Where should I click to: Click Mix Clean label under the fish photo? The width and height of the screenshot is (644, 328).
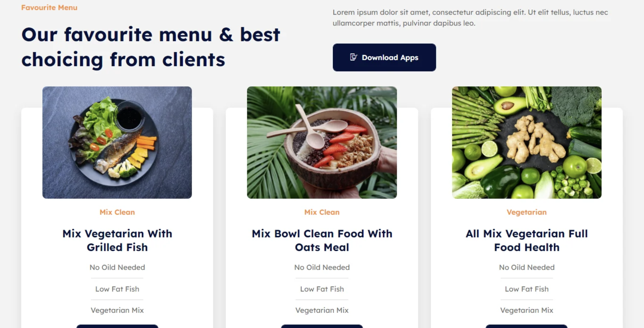[x=117, y=212]
